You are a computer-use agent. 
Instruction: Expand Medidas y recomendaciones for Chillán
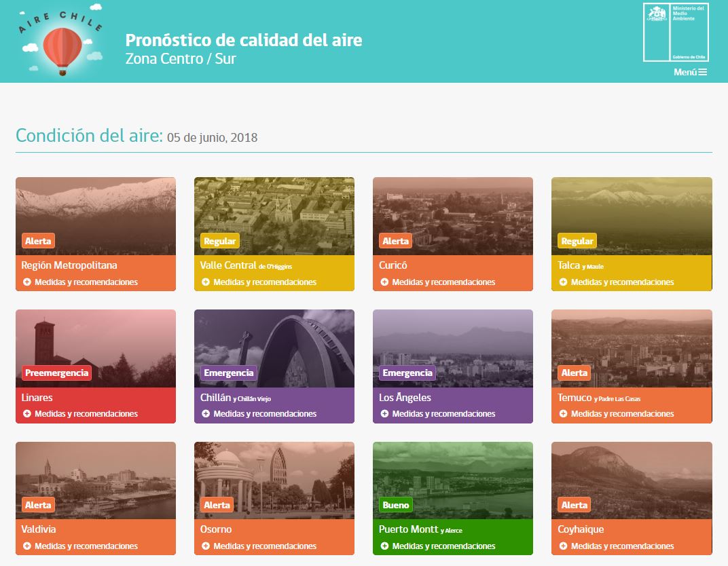coord(264,414)
